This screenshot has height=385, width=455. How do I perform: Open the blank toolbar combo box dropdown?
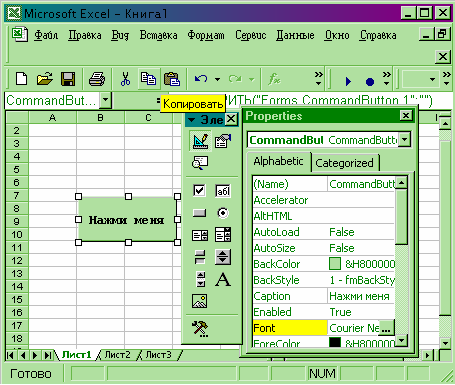[x=432, y=79]
